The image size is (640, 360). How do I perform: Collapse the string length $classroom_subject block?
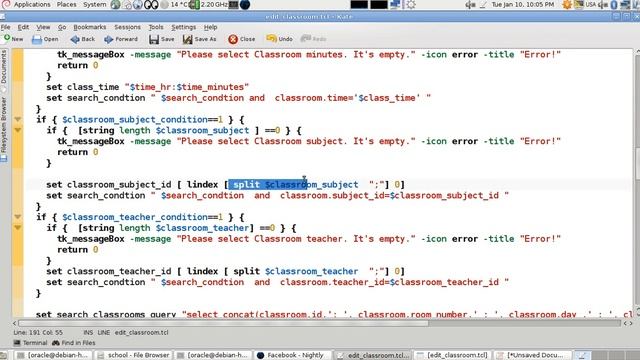point(18,130)
